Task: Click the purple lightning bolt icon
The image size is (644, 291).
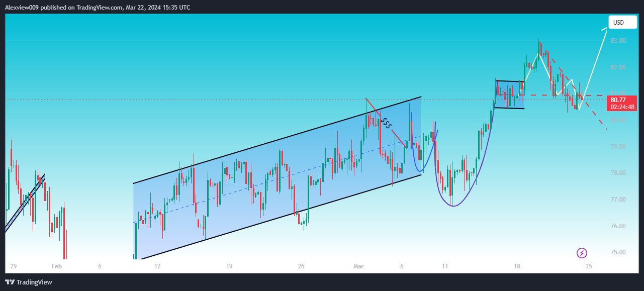Action: (582, 253)
